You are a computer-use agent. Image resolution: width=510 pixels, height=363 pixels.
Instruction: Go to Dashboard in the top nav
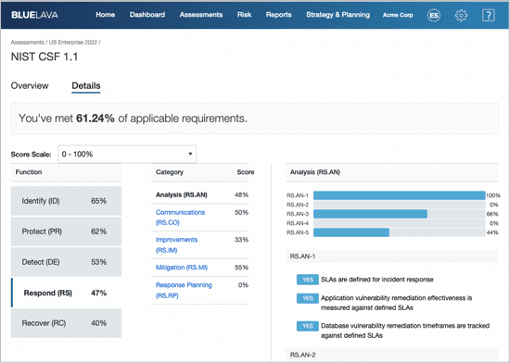147,15
